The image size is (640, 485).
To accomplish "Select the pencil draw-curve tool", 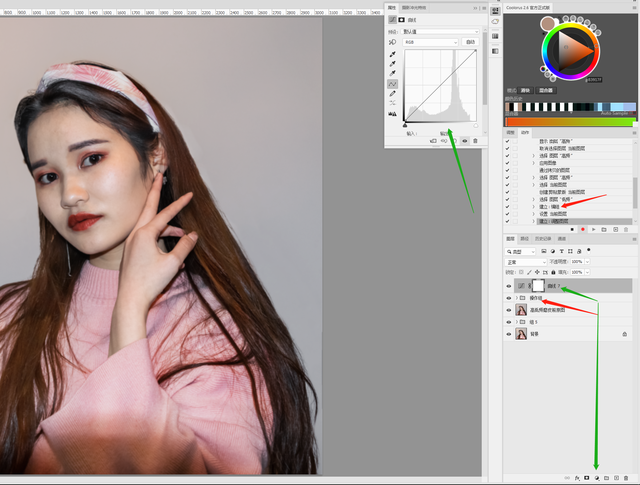I will pyautogui.click(x=392, y=94).
